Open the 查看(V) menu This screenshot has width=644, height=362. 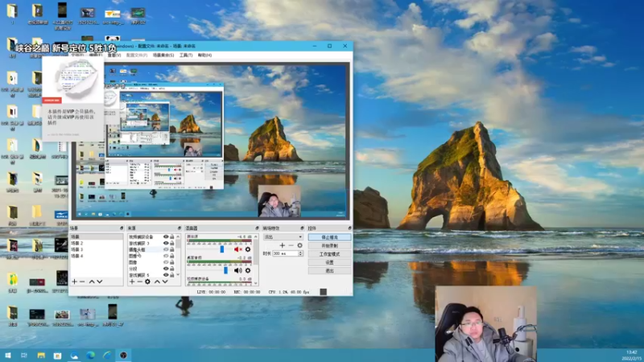(114, 55)
